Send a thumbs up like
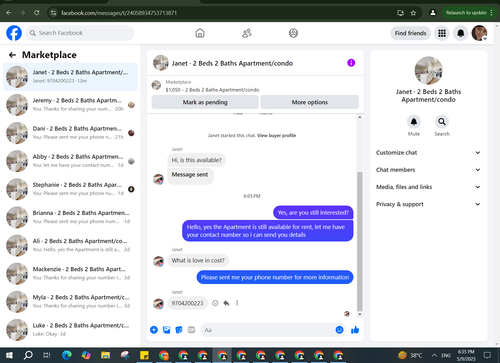This screenshot has height=363, width=500. pyautogui.click(x=355, y=330)
